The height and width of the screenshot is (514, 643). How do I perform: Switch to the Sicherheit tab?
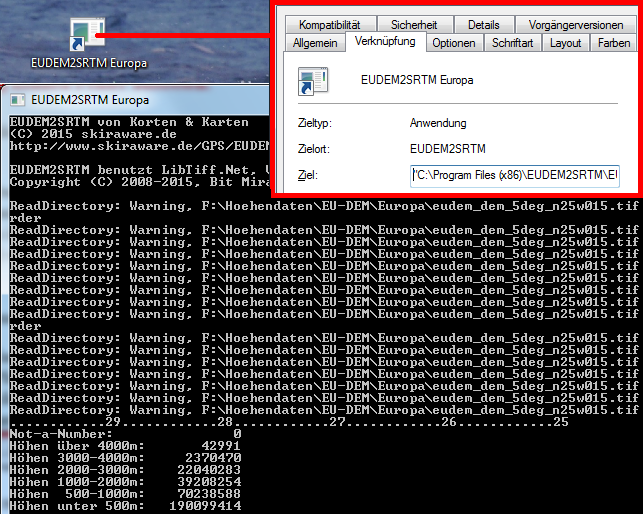[x=414, y=25]
